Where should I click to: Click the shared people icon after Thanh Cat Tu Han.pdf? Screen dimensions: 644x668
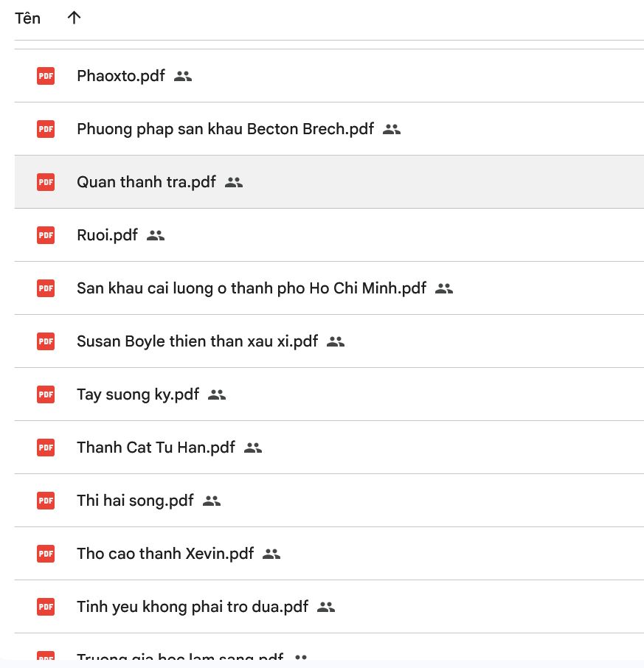pos(253,448)
